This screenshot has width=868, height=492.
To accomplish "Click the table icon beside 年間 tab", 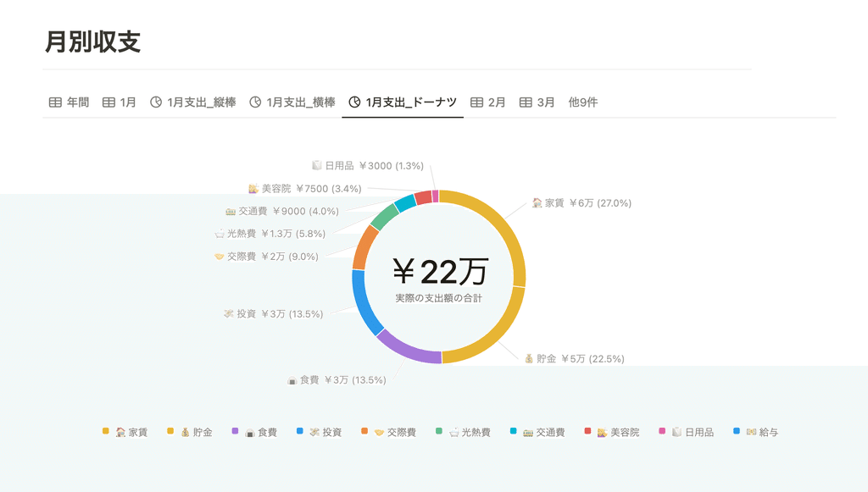I will [55, 102].
